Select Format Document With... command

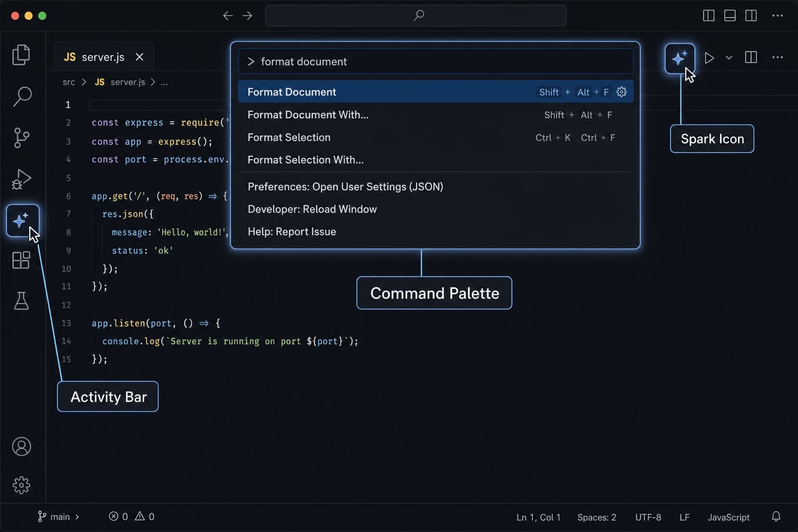[x=436, y=115]
